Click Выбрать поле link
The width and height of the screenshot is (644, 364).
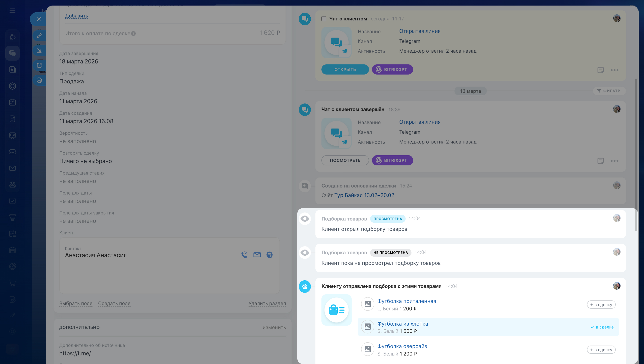click(x=76, y=303)
